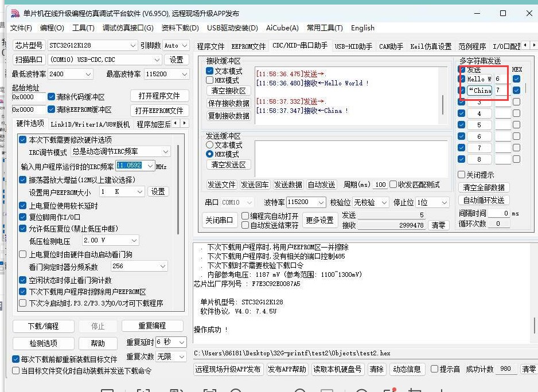
Task: Expand the IRC frequency 11.0592 dropdown
Action: [150, 166]
